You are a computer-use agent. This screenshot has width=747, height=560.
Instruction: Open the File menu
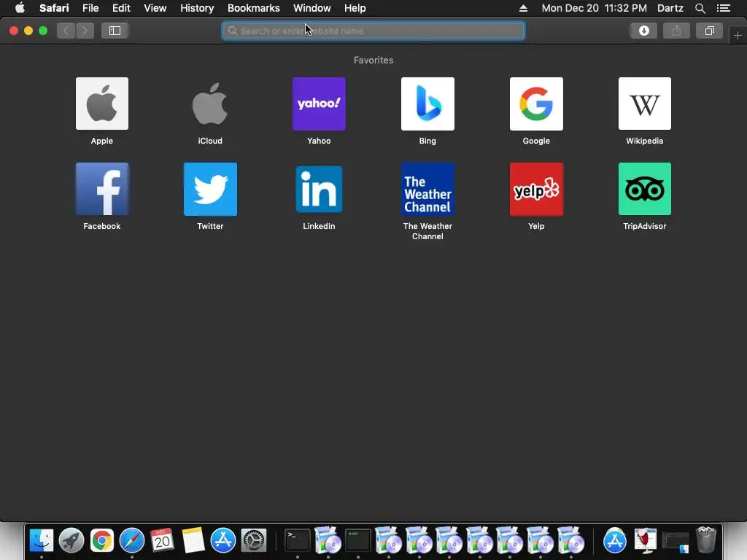click(90, 8)
